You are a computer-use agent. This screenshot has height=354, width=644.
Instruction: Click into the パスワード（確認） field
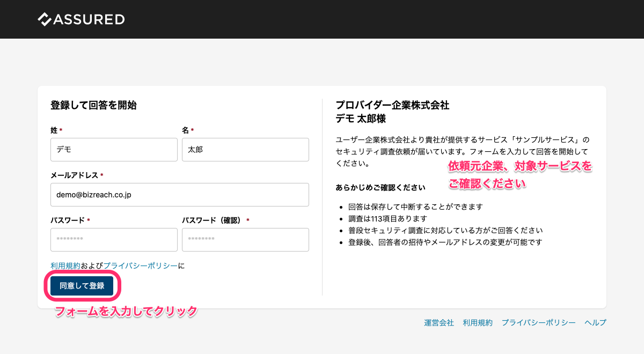coord(245,240)
